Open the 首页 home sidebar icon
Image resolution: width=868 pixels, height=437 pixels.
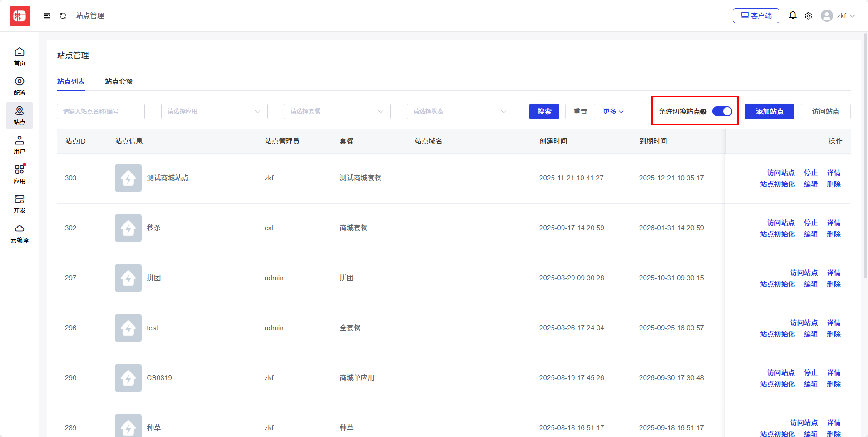click(x=20, y=56)
